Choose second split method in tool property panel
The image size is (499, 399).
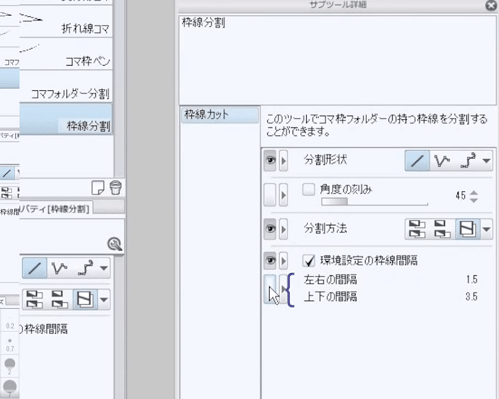tap(59, 299)
